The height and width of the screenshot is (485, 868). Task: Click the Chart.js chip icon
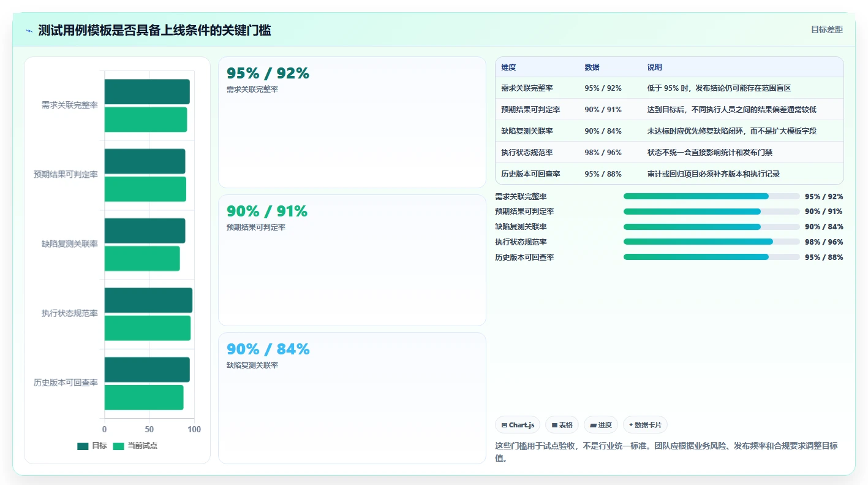[x=504, y=425]
